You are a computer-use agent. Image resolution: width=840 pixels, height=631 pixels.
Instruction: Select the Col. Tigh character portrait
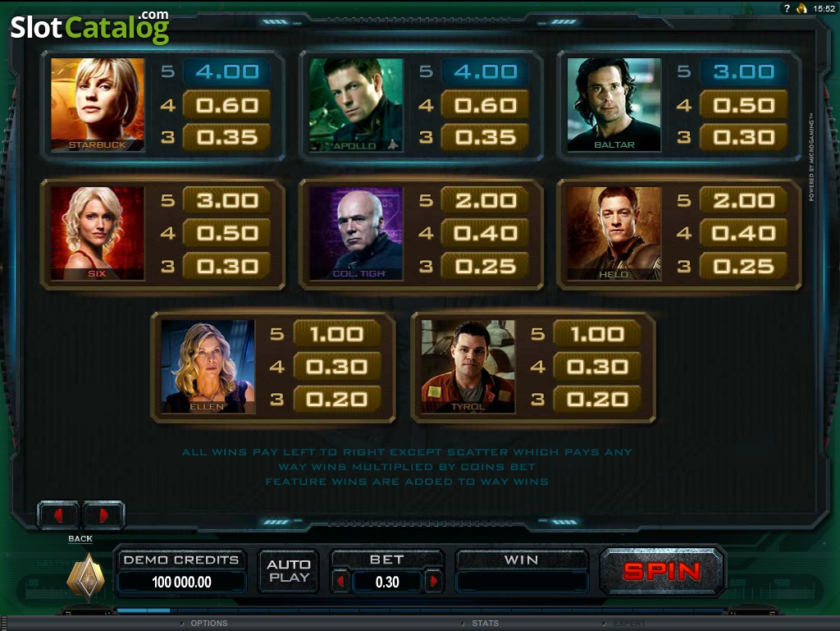[x=356, y=234]
